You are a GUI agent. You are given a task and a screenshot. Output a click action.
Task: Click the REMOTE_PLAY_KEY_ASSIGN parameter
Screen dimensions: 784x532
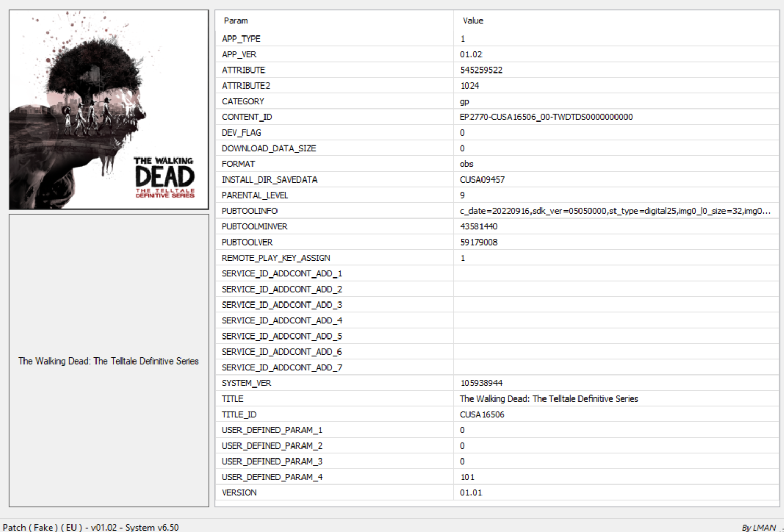[275, 258]
